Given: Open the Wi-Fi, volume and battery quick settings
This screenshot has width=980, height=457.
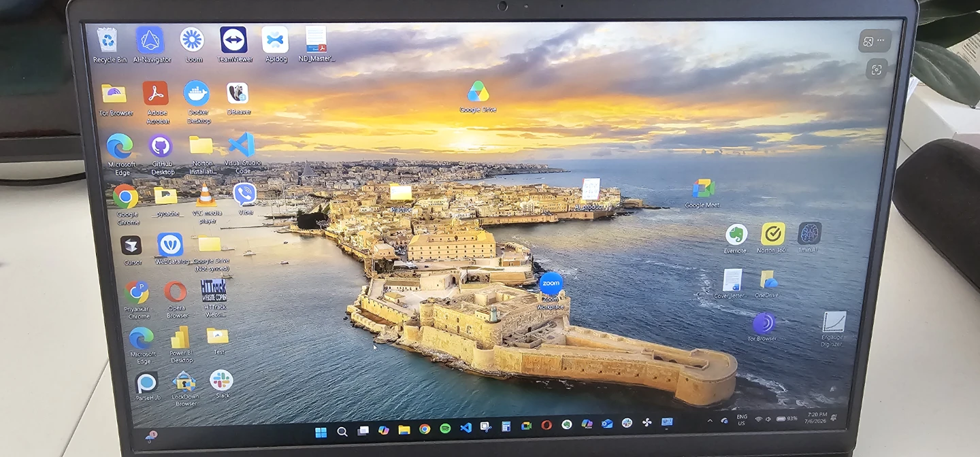Looking at the screenshot, I should click(776, 419).
